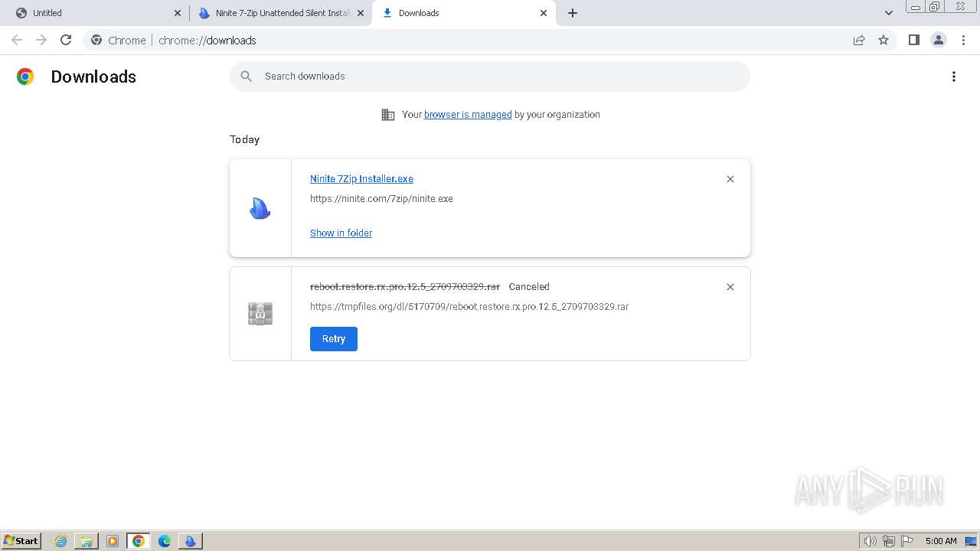
Task: Share this page icon in address bar
Action: tap(859, 40)
